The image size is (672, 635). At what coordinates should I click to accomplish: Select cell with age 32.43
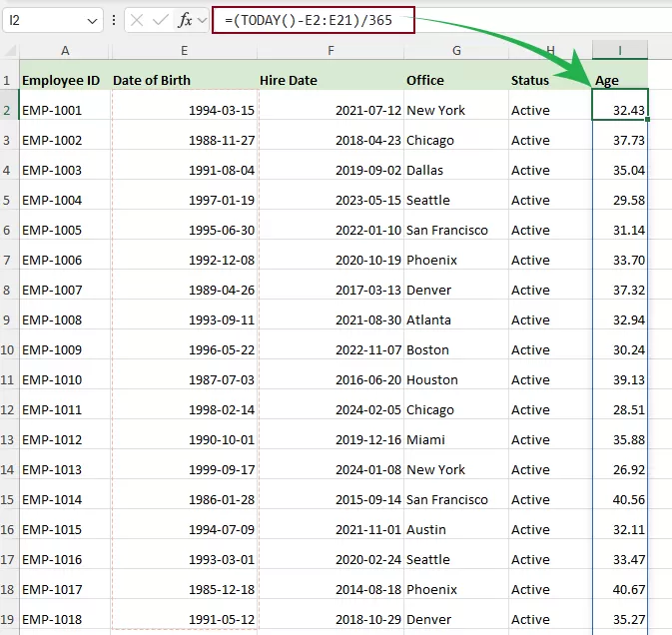pyautogui.click(x=620, y=105)
